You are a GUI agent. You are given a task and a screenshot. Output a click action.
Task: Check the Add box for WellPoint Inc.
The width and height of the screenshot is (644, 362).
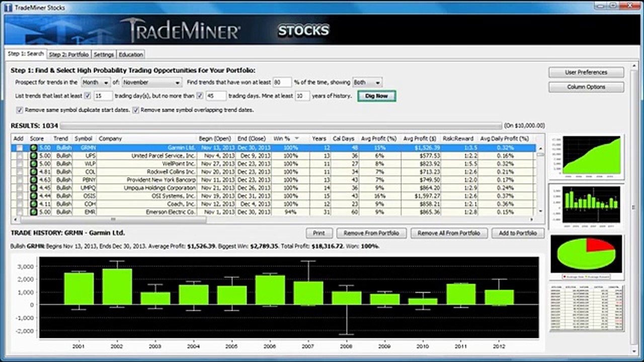tap(19, 164)
